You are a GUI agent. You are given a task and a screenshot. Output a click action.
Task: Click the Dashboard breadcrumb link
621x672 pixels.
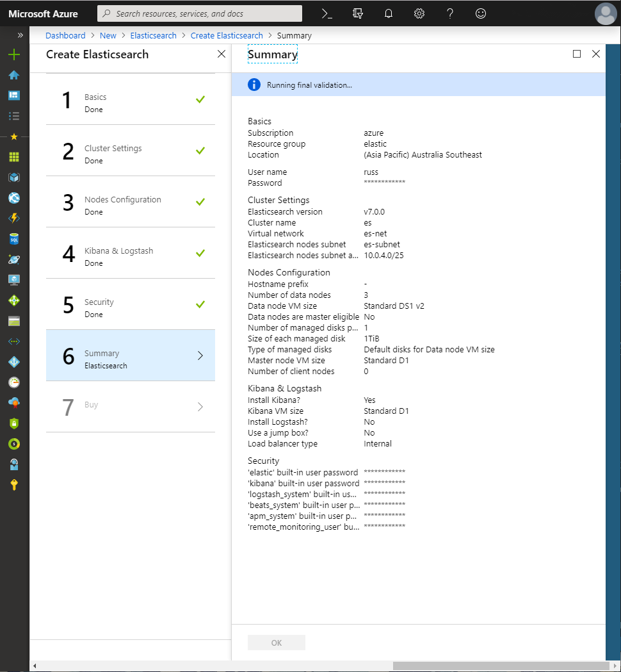65,36
